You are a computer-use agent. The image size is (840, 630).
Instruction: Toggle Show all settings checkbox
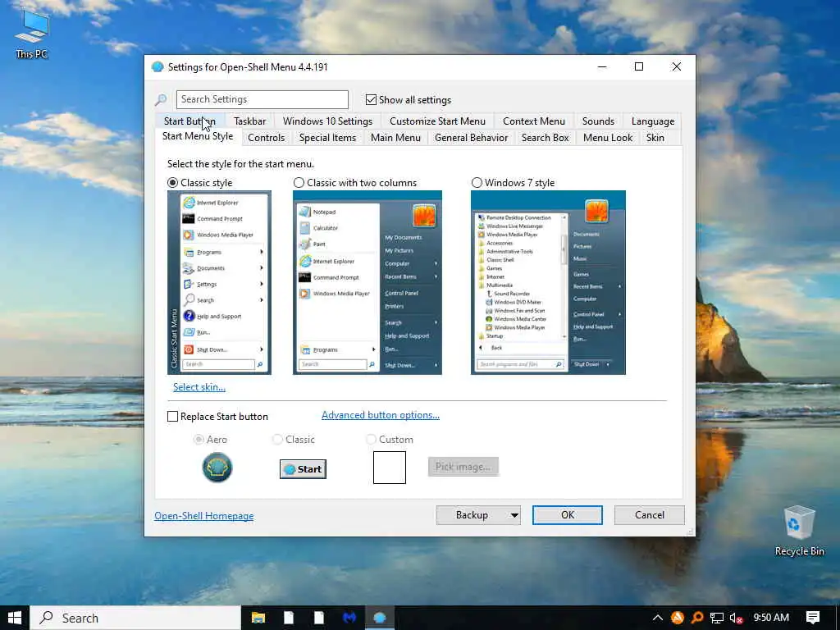click(x=371, y=99)
